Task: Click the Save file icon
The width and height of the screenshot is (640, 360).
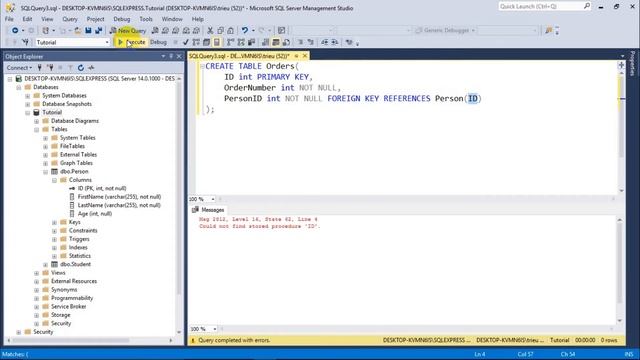Action: point(88,31)
